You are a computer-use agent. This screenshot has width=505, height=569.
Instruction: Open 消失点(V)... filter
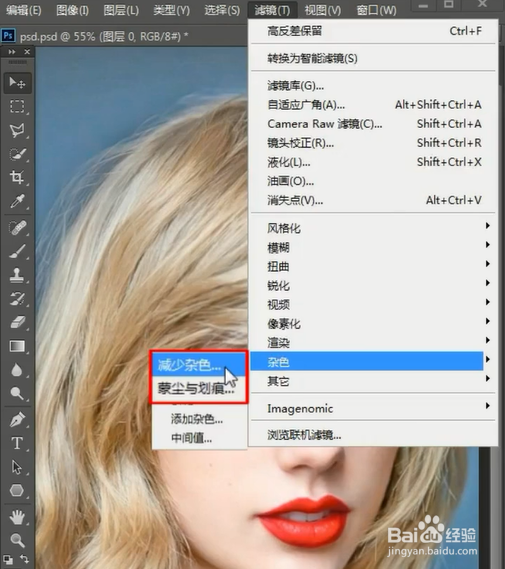[374, 200]
